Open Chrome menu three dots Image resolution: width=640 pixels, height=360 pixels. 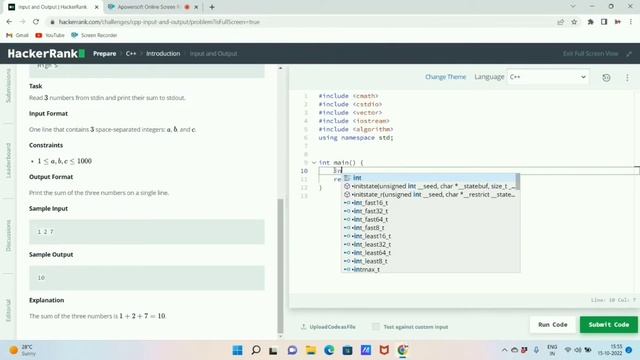[631, 22]
